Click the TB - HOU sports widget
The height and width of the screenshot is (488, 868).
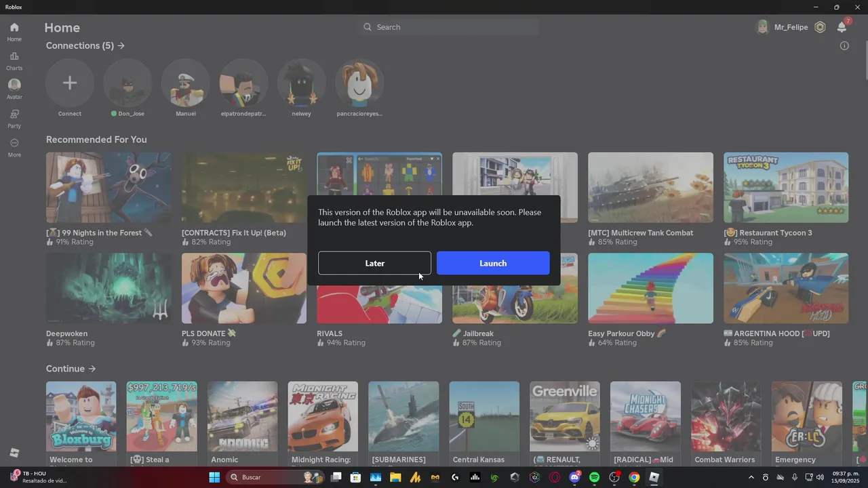pyautogui.click(x=38, y=477)
